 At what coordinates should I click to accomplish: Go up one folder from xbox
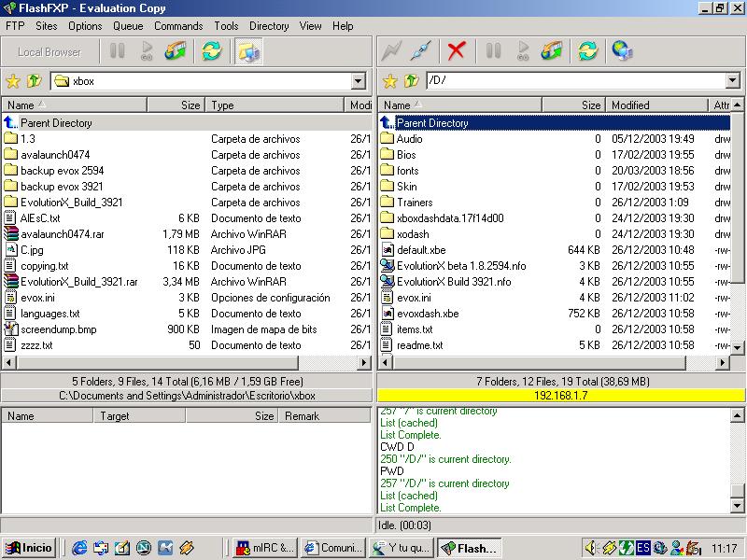tap(34, 81)
